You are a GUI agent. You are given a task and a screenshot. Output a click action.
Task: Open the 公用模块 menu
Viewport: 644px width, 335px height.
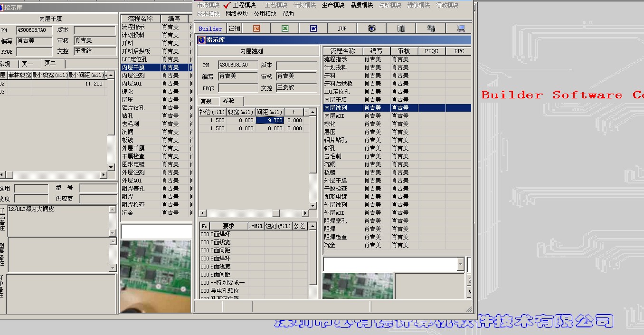(265, 14)
